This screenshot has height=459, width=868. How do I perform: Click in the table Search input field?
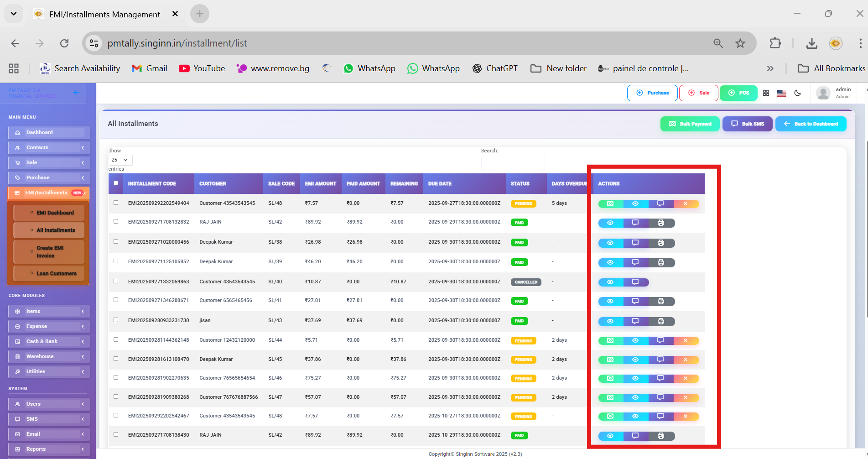pos(513,162)
